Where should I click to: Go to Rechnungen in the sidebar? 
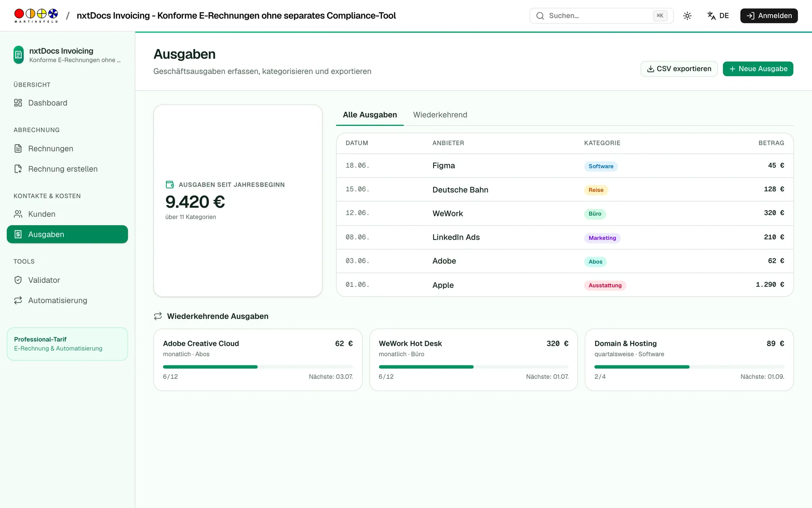(67, 149)
